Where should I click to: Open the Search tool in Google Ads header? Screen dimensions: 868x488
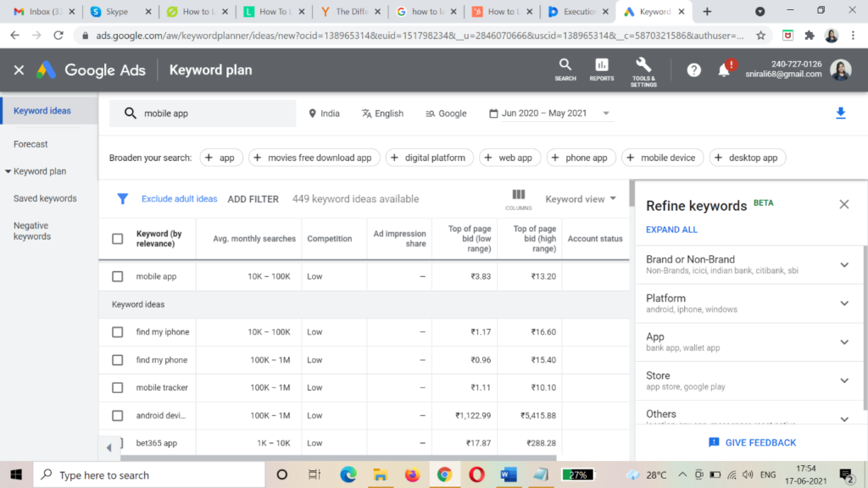point(565,70)
